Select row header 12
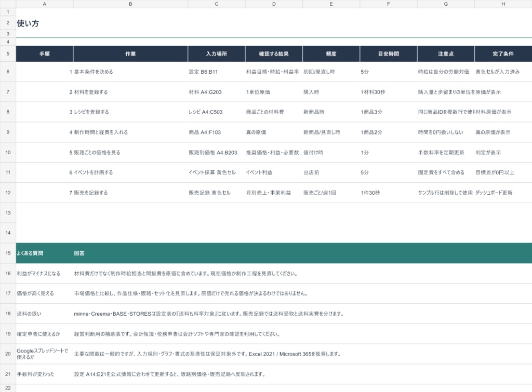 pos(8,193)
